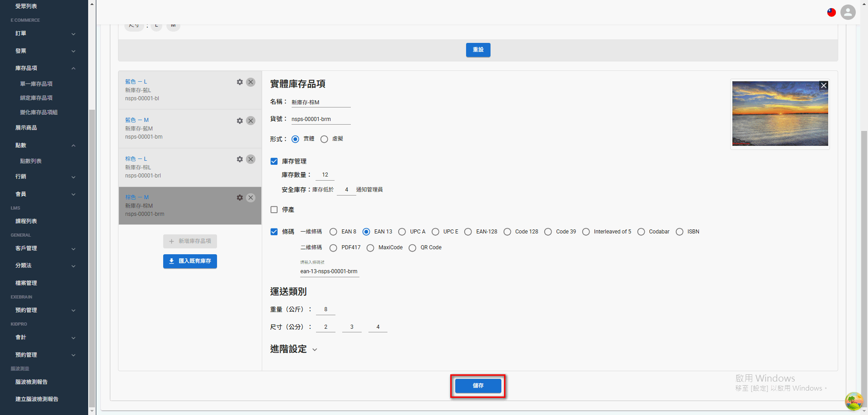Viewport: 868px width, 415px height.
Task: Open 腦波檢測報告 in sidebar
Action: tap(31, 382)
